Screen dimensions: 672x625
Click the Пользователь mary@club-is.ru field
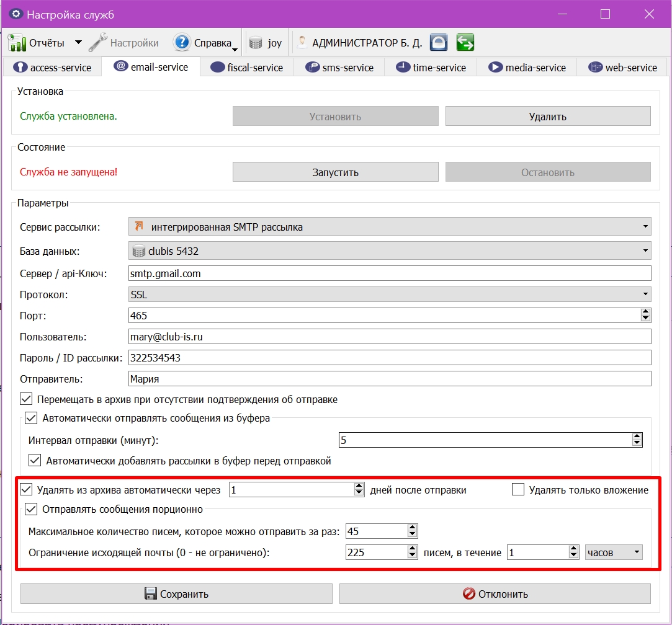click(x=390, y=336)
